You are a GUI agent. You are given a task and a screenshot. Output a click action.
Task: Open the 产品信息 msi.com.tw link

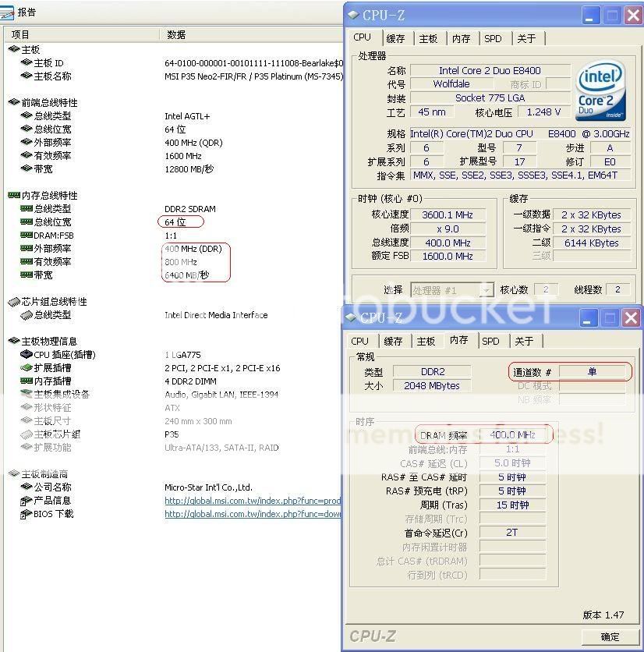coord(253,501)
